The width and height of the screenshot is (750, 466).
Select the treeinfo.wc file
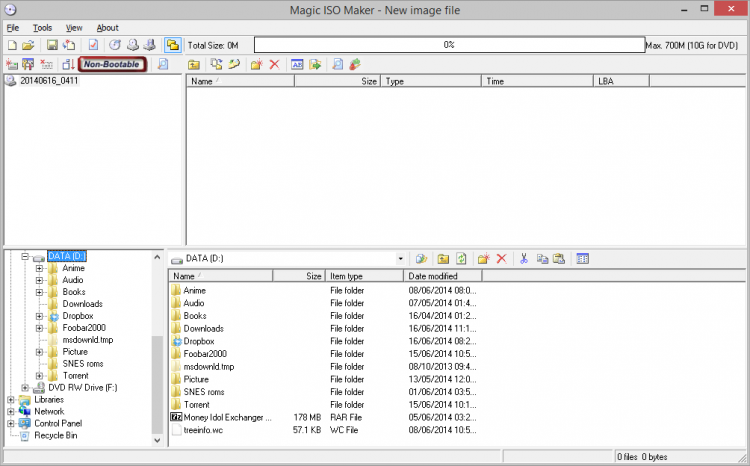pyautogui.click(x=203, y=430)
